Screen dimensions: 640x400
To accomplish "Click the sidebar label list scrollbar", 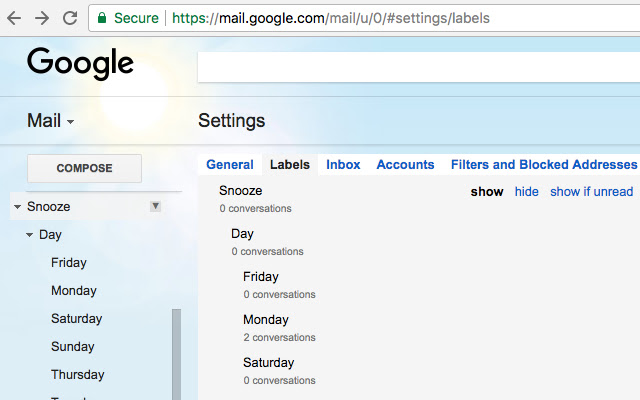I will click(x=176, y=354).
